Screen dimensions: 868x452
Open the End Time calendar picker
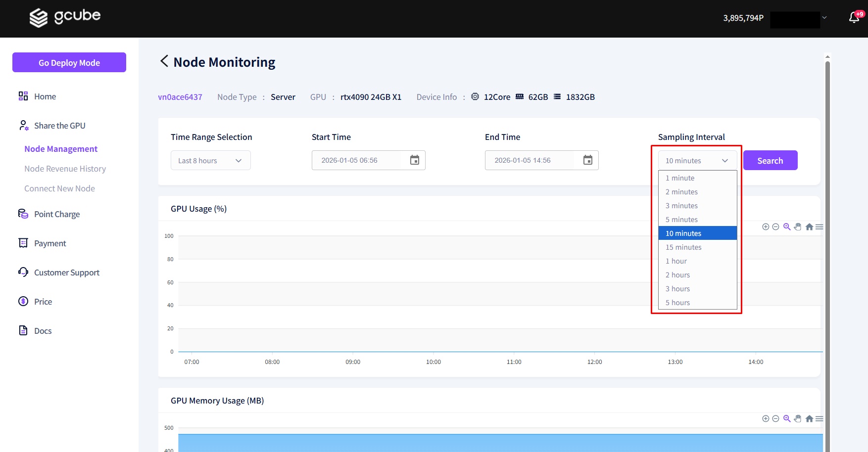click(x=587, y=160)
